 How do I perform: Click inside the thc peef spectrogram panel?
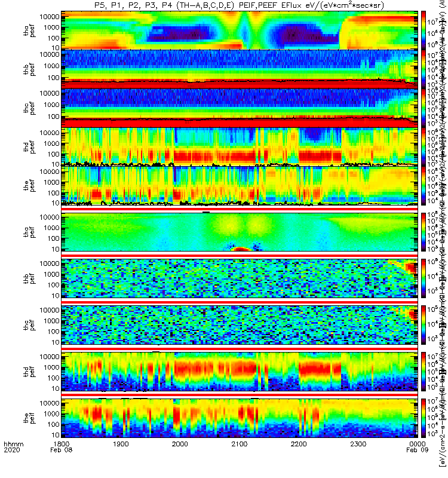tap(240, 108)
